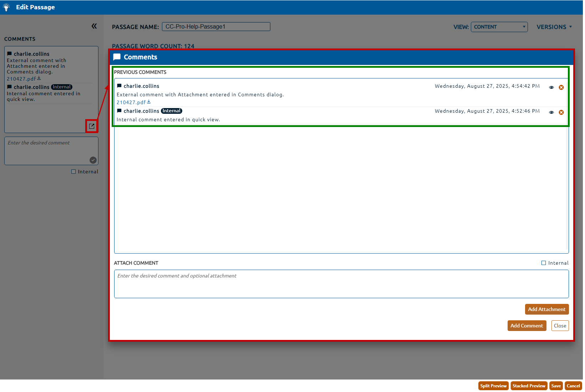
Task: Expand the VERSIONS menu
Action: click(x=554, y=27)
